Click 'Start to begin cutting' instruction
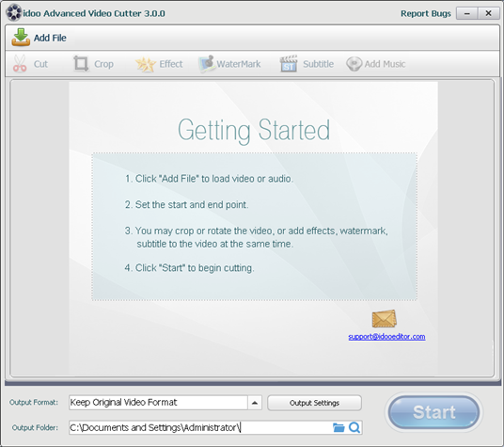 (x=189, y=268)
